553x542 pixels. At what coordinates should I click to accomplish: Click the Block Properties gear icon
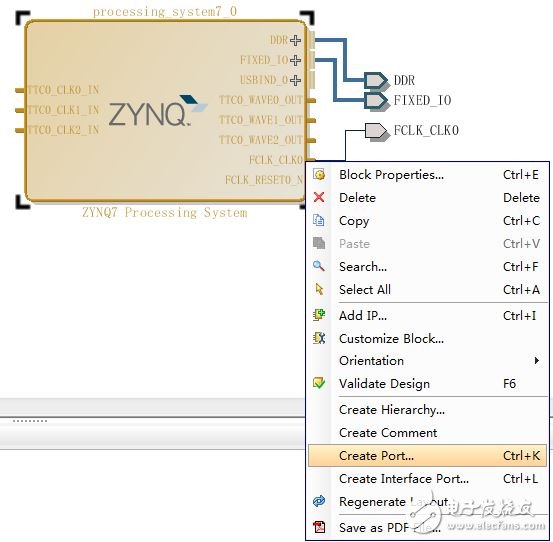[319, 175]
